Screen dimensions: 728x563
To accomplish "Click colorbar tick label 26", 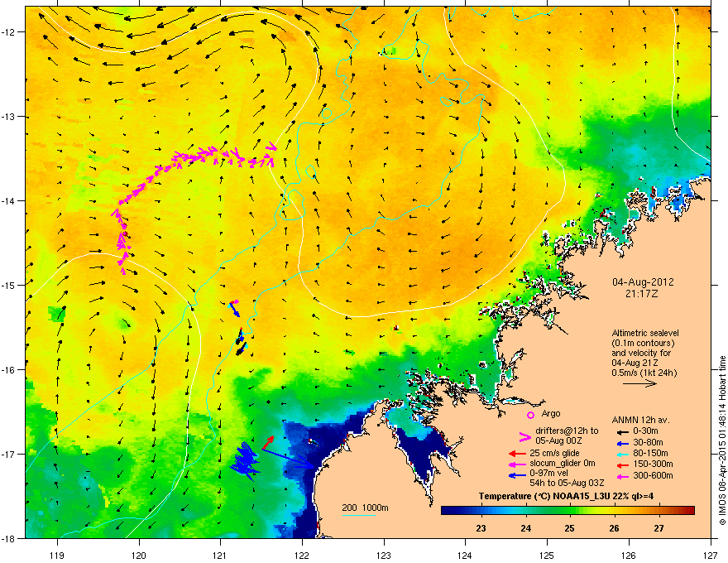I will [x=614, y=528].
